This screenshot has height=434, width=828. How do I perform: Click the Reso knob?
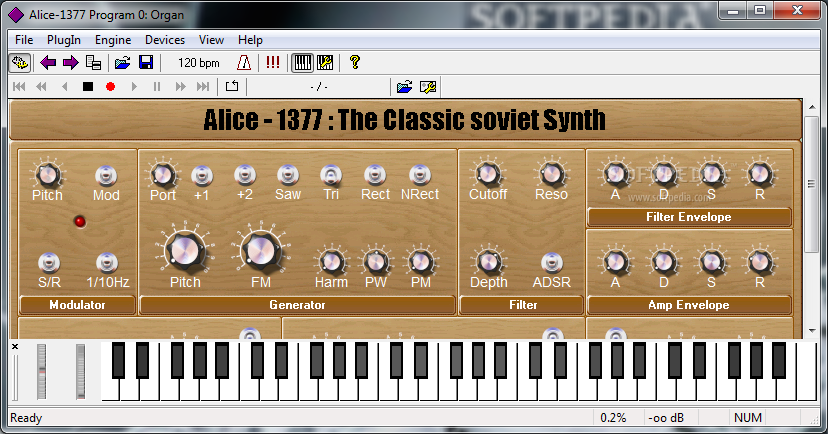pyautogui.click(x=551, y=173)
